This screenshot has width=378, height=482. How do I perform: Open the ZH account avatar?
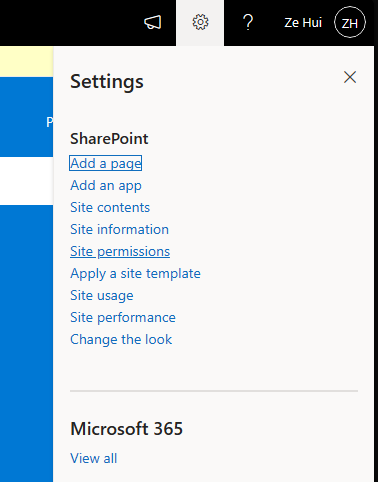pyautogui.click(x=350, y=22)
